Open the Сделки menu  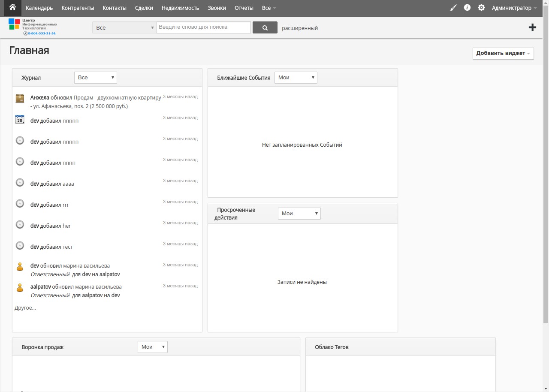(144, 8)
